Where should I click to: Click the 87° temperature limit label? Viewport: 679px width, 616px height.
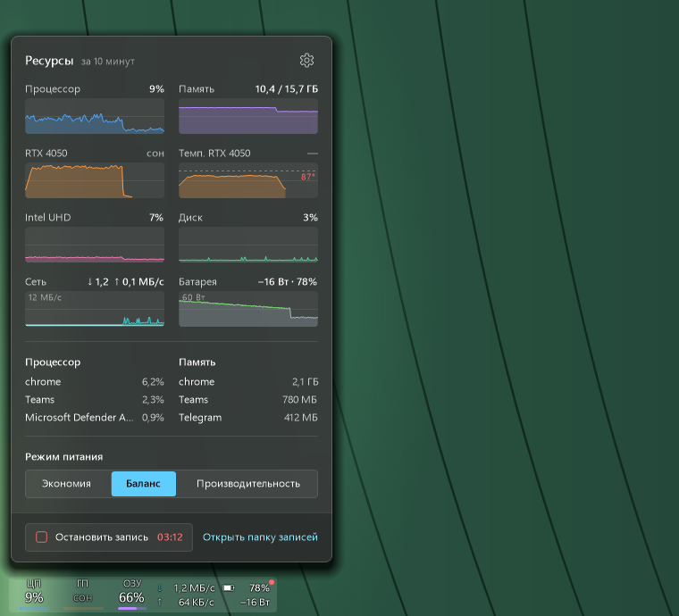308,177
